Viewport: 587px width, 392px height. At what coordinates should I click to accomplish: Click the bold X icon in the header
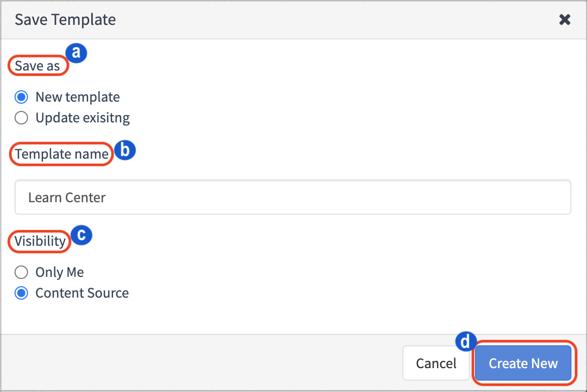pyautogui.click(x=565, y=19)
